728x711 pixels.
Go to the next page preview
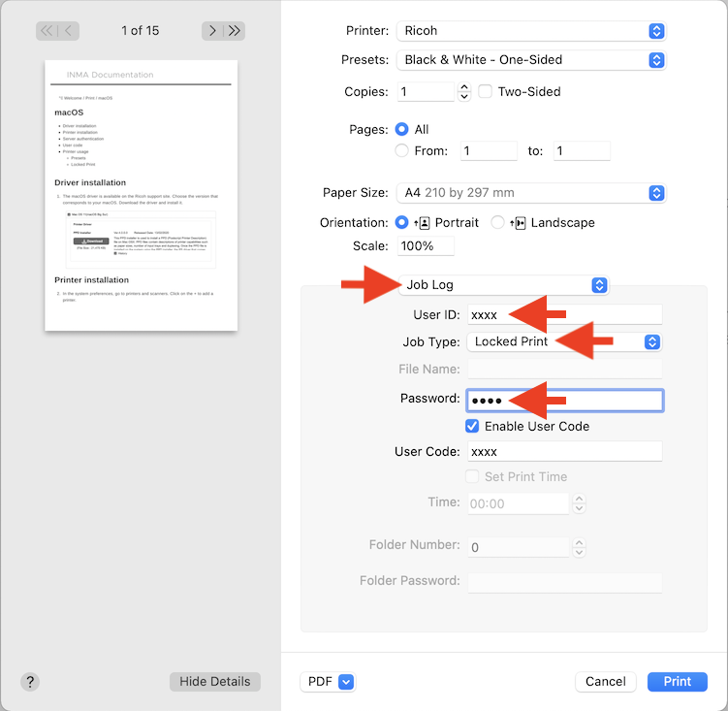pos(212,31)
